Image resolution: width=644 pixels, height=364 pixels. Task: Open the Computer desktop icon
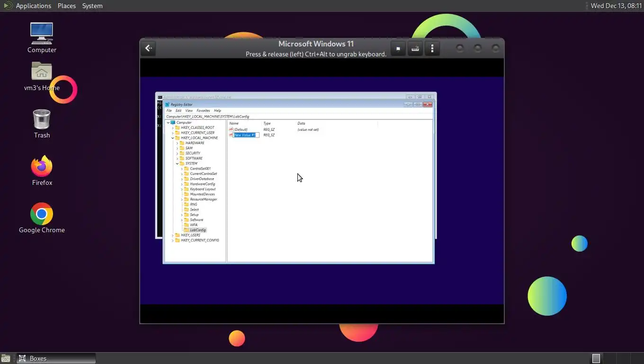(42, 33)
